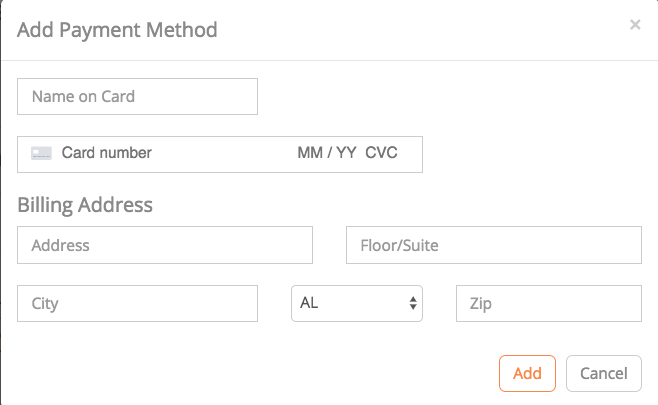The image size is (658, 405).
Task: Focus the CVC security code field
Action: 381,154
